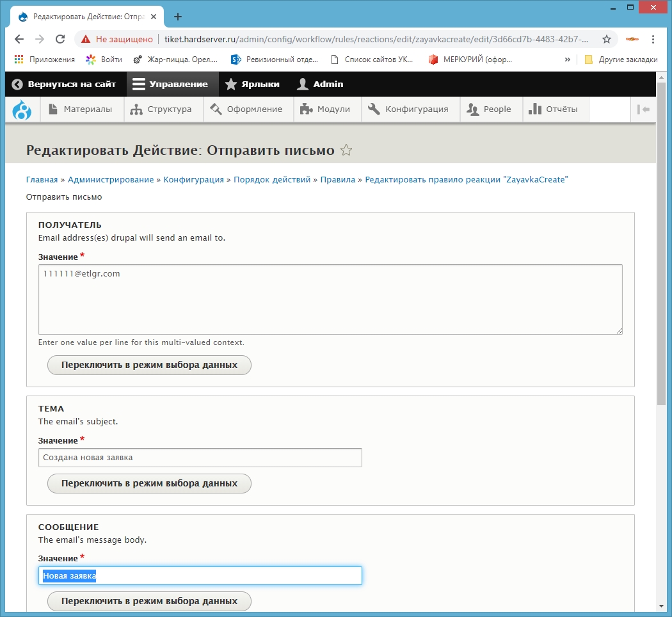Click the page vertical scrollbar

pyautogui.click(x=662, y=256)
